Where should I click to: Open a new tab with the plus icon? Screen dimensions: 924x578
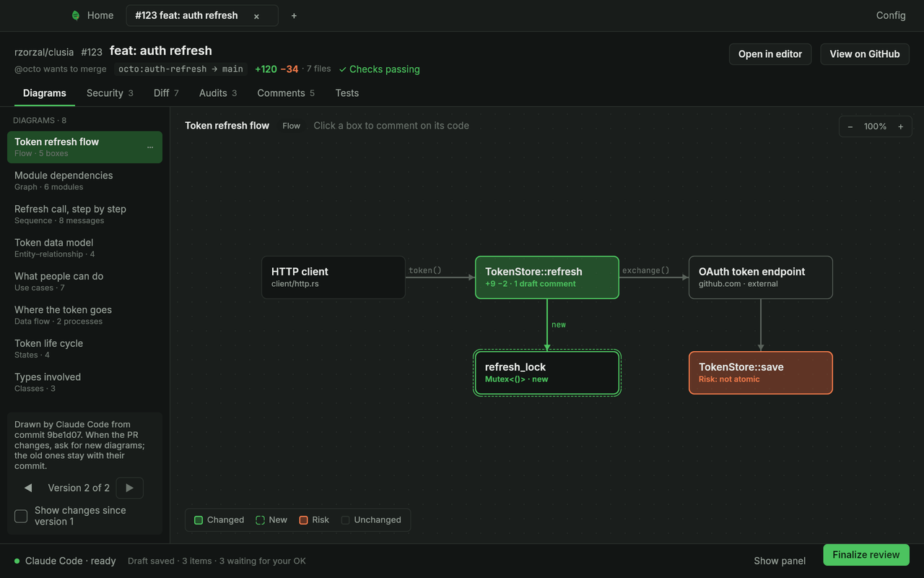(294, 16)
